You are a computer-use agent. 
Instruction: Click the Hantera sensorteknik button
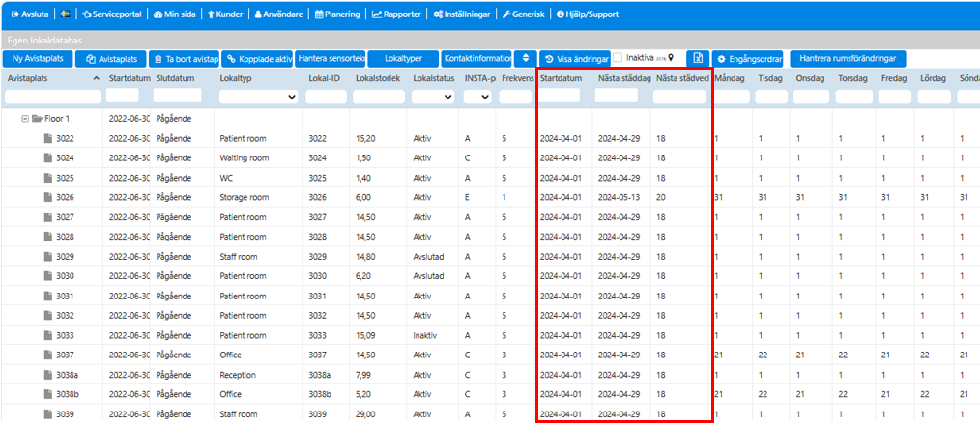click(330, 59)
